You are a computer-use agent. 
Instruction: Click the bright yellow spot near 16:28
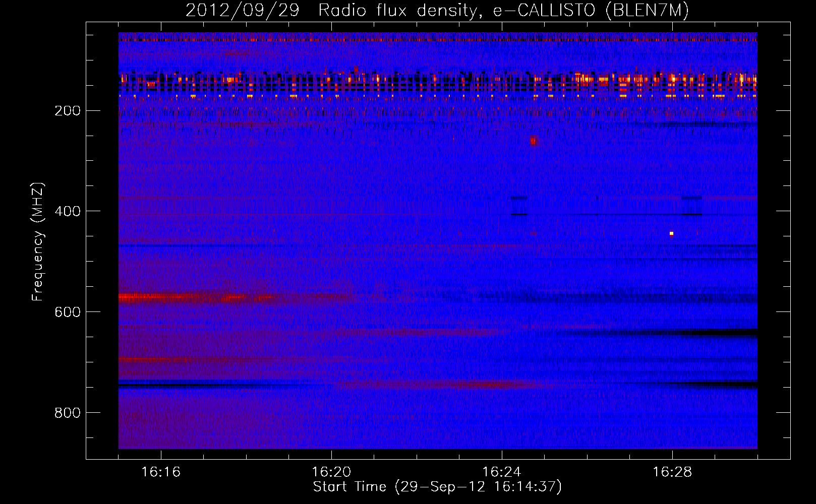click(x=671, y=233)
